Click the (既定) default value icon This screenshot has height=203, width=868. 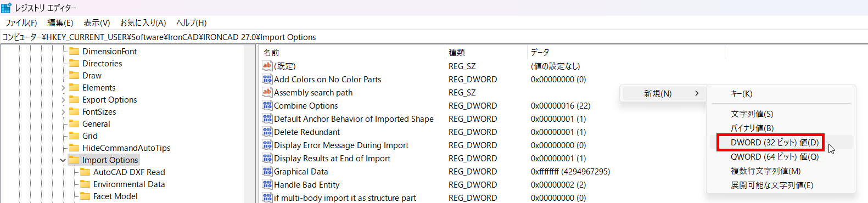(x=267, y=66)
